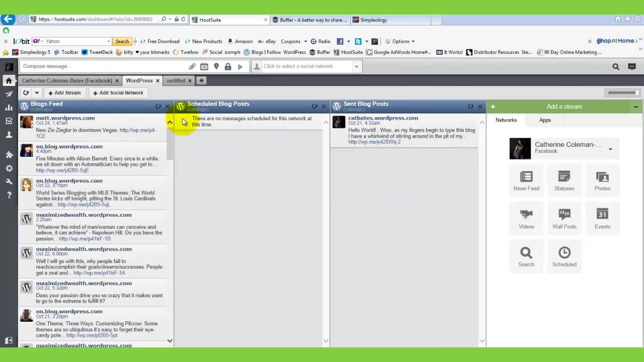Viewport: 644px width, 362px height.
Task: Click the browser address bar
Action: tap(96, 19)
